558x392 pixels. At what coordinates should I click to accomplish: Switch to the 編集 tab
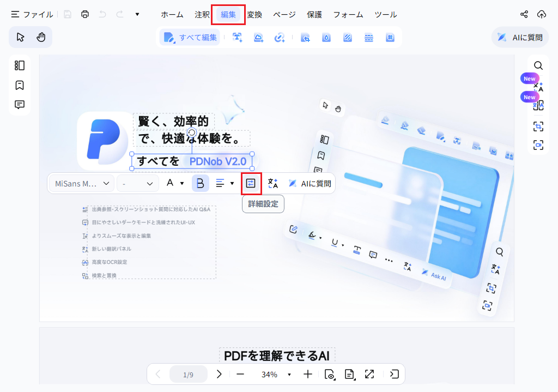tap(228, 15)
